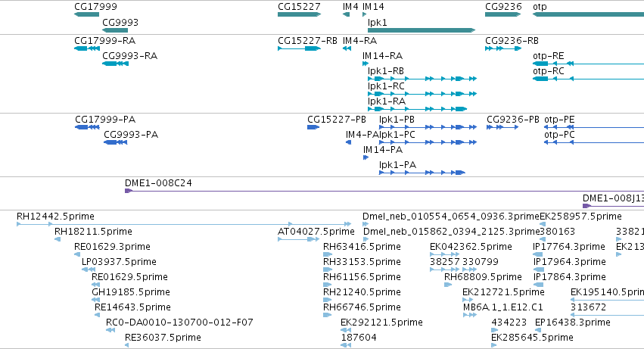This screenshot has width=644, height=349.
Task: Open the EK292121.5prime EST
Action: (346, 330)
